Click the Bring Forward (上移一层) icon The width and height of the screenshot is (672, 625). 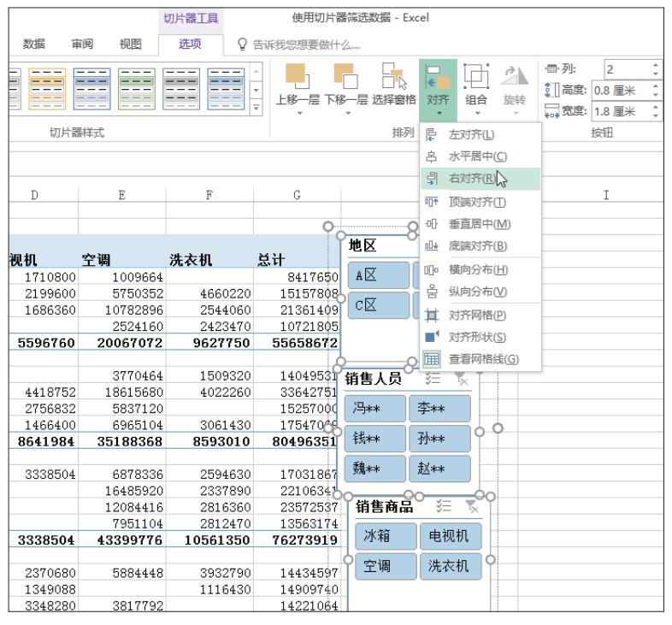297,75
